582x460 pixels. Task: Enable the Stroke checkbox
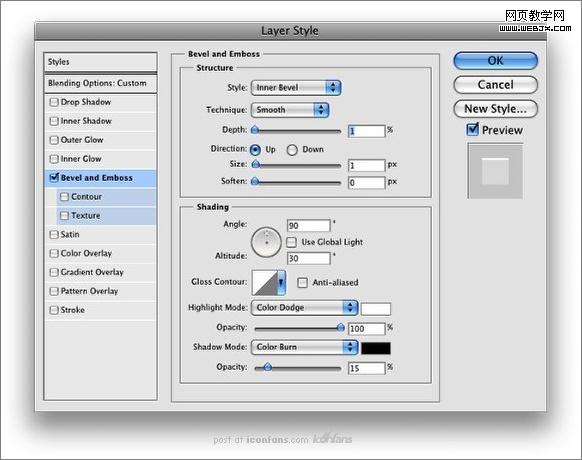(54, 310)
